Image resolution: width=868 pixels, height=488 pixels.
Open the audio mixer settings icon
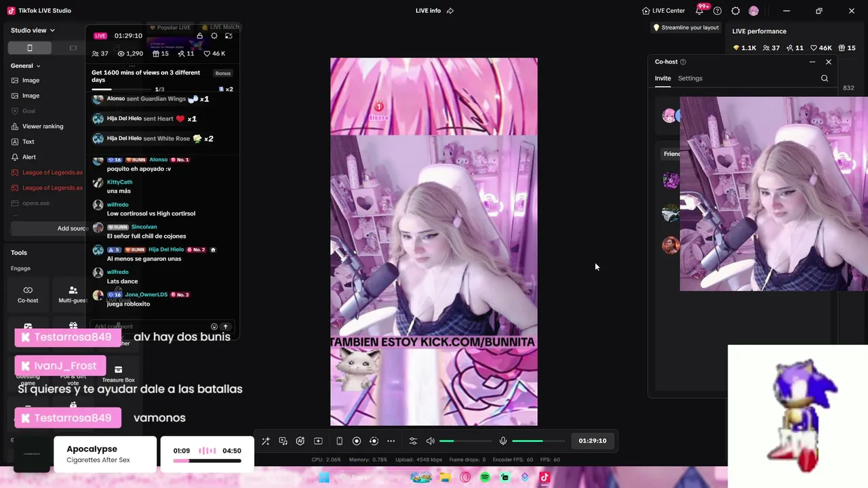click(413, 441)
